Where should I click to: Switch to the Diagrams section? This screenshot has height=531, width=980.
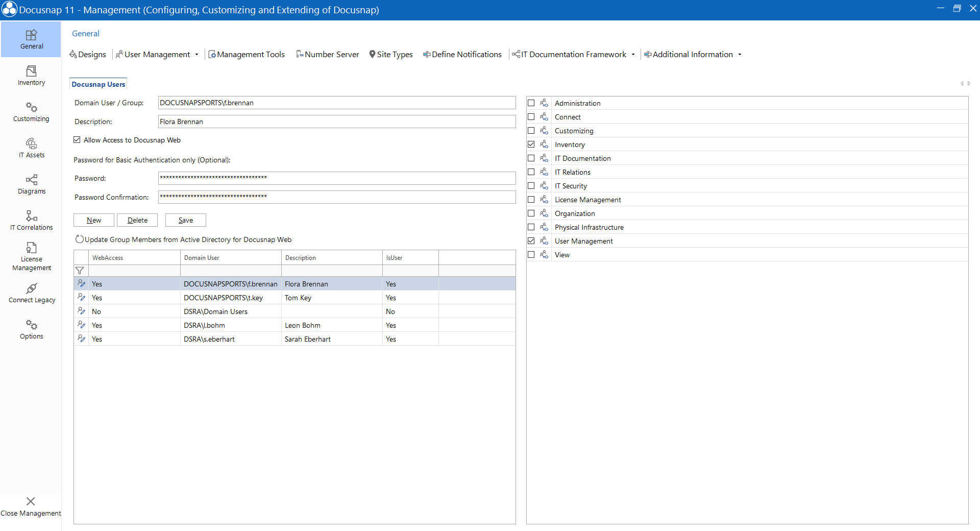(x=31, y=184)
